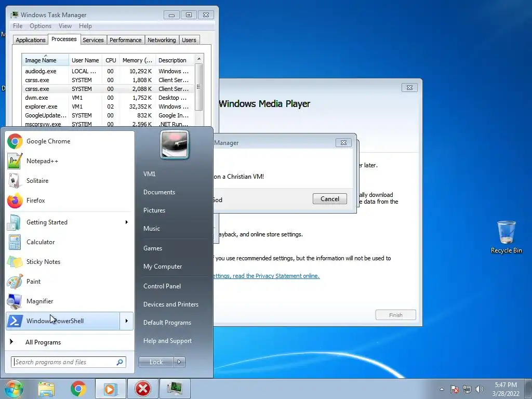Switch to Users tab

(189, 40)
